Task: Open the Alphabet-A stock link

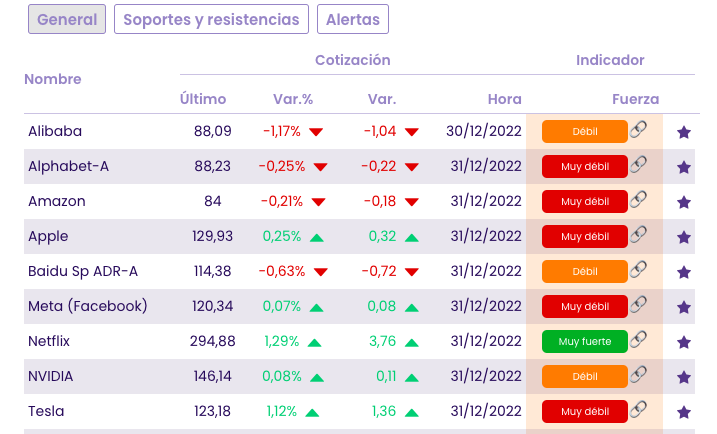Action: 69,166
